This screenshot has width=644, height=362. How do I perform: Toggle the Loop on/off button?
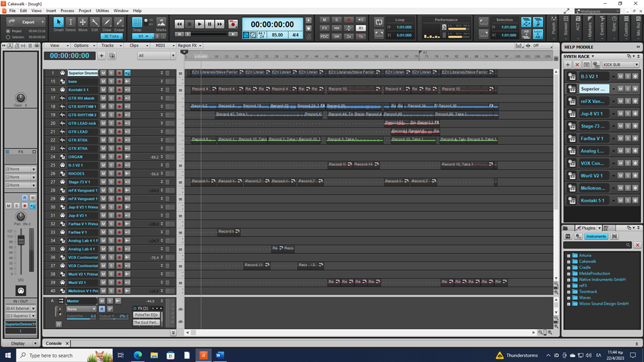click(x=378, y=22)
